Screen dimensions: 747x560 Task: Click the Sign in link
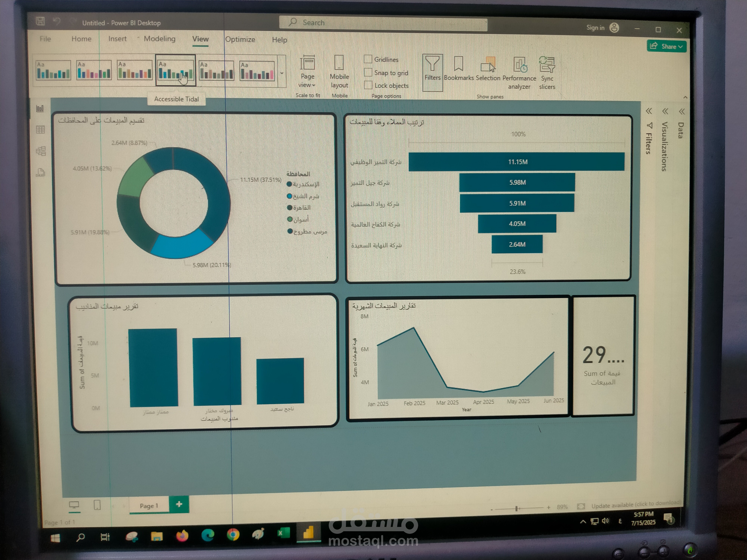(x=595, y=28)
